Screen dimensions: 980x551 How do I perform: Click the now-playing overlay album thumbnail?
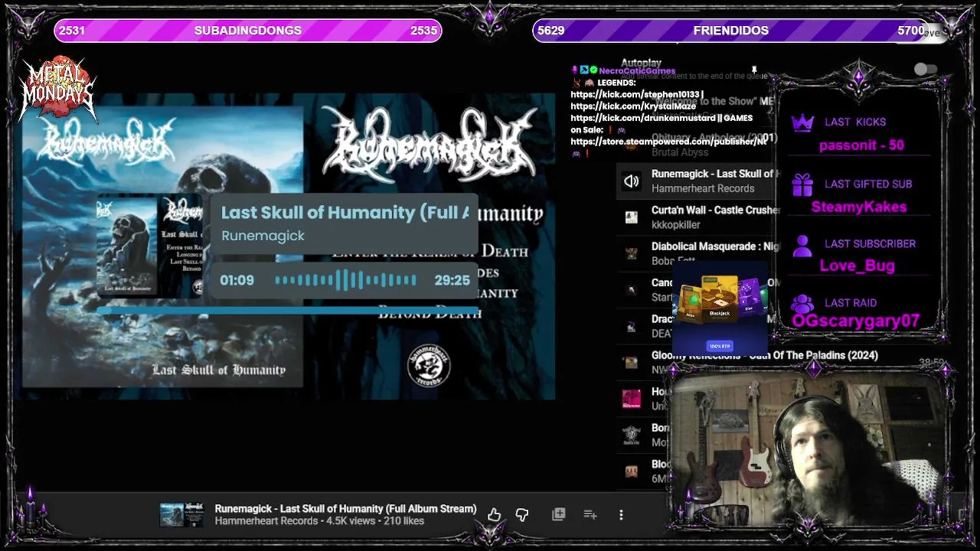coord(149,246)
